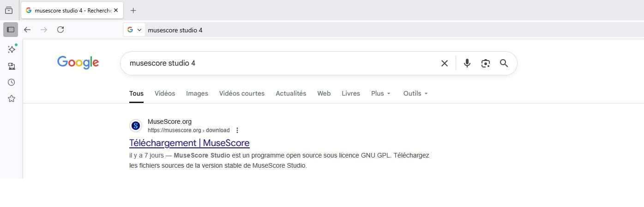Click the browser address bar text
The image size is (644, 207).
(x=175, y=30)
